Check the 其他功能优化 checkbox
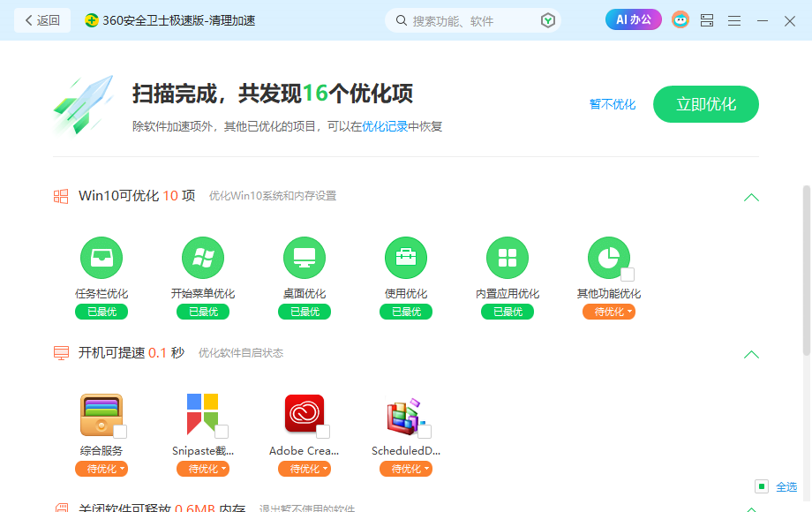 628,275
